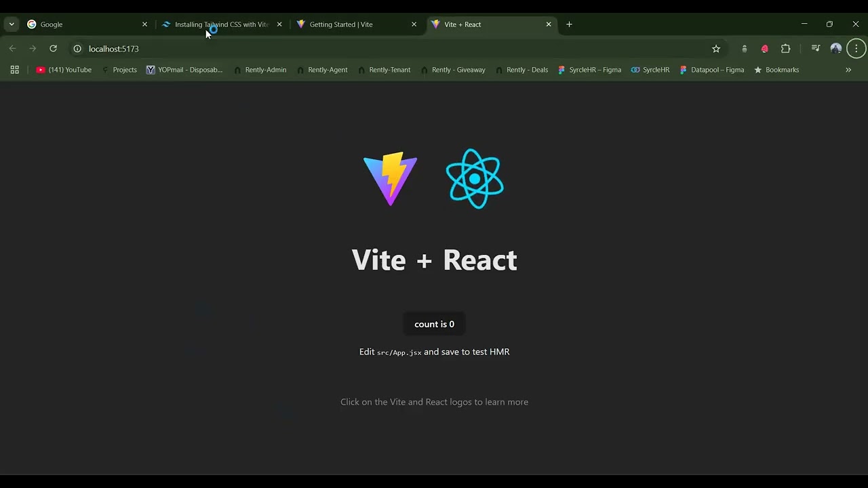Click the red extension icon in toolbar

[x=765, y=49]
